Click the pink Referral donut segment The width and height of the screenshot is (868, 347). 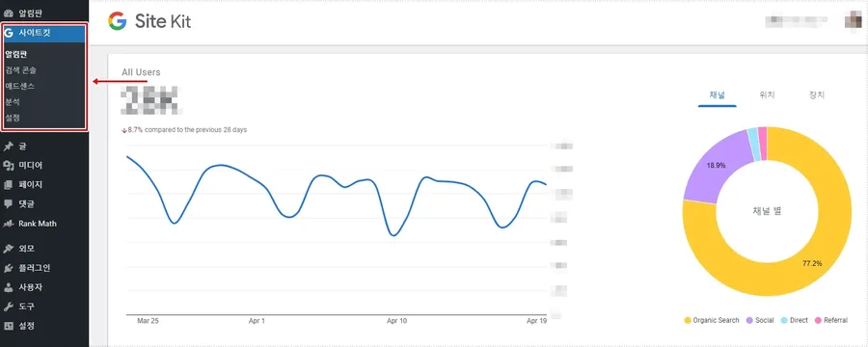pos(762,143)
